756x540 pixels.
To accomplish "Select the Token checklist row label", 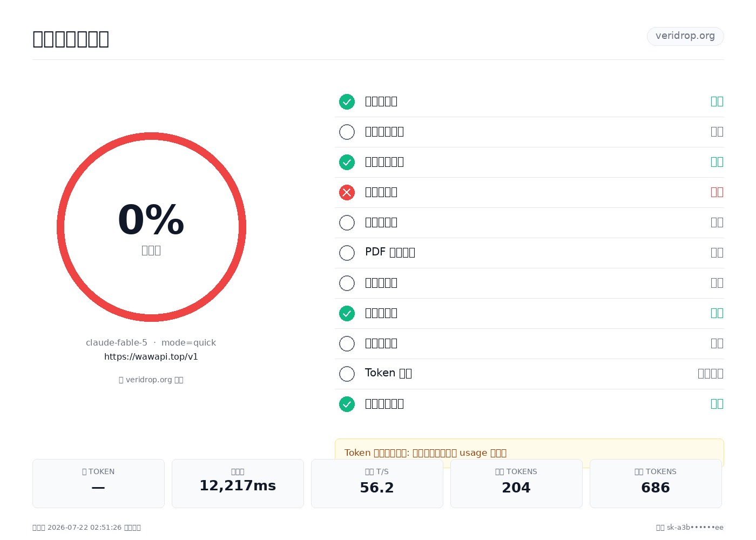I will tap(388, 373).
